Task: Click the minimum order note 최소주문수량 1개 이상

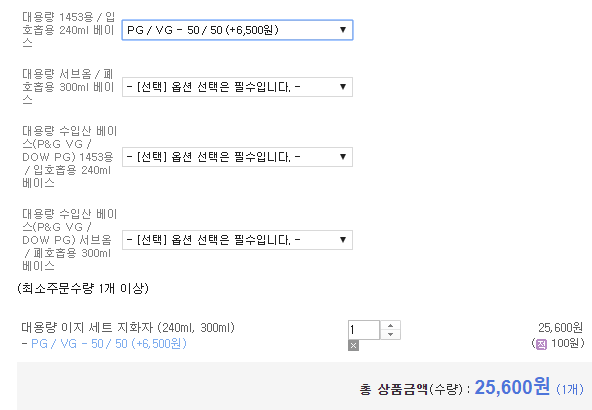Action: click(x=83, y=288)
